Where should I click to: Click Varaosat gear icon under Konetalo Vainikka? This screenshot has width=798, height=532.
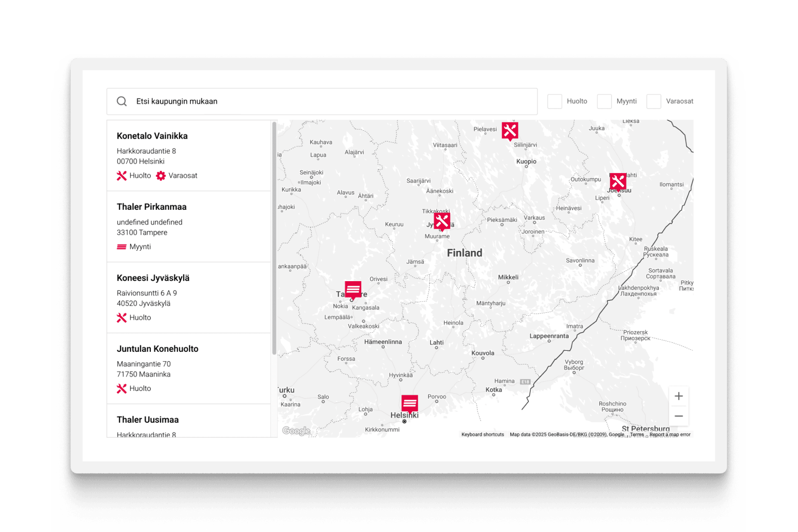(x=161, y=176)
